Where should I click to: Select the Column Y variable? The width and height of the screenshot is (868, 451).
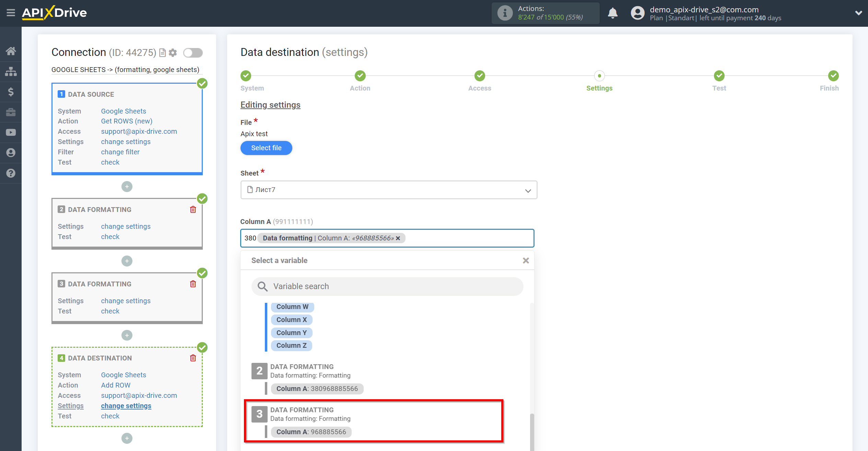pyautogui.click(x=292, y=333)
